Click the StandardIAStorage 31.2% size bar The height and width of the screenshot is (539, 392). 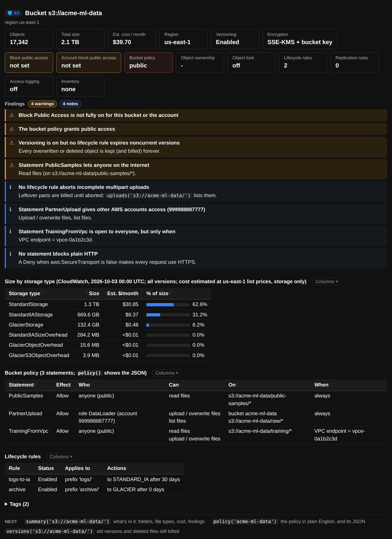click(x=168, y=315)
